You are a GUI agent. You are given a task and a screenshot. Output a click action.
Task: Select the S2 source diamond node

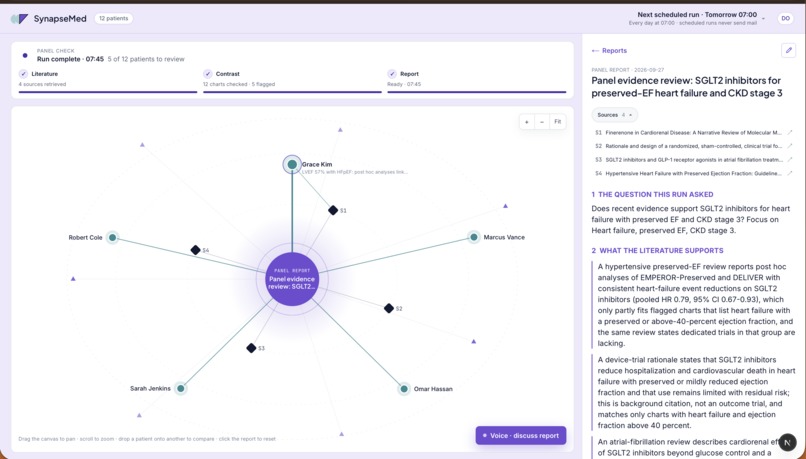pos(389,308)
